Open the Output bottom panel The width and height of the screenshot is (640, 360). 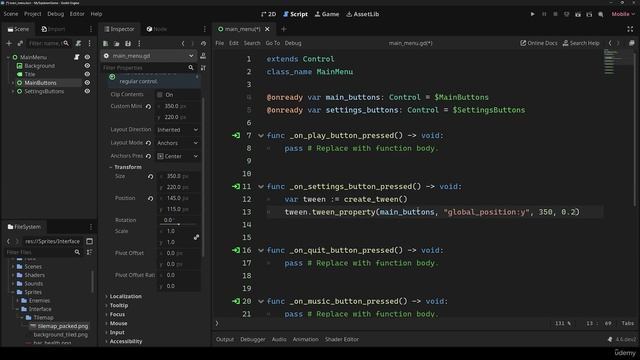click(x=225, y=339)
